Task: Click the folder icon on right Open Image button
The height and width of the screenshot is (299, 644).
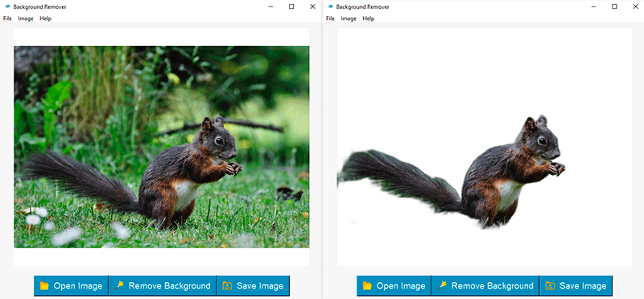Action: pos(367,286)
